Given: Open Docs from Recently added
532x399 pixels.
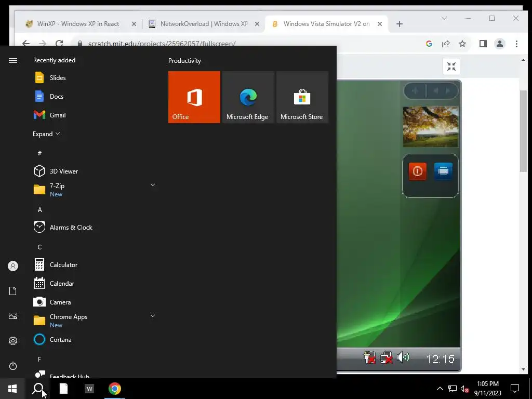Looking at the screenshot, I should (x=95, y=96).
